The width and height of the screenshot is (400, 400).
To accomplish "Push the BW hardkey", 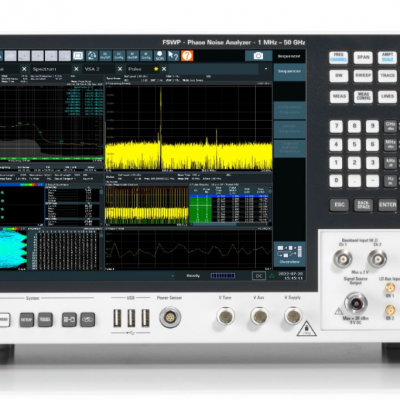I will point(338,76).
